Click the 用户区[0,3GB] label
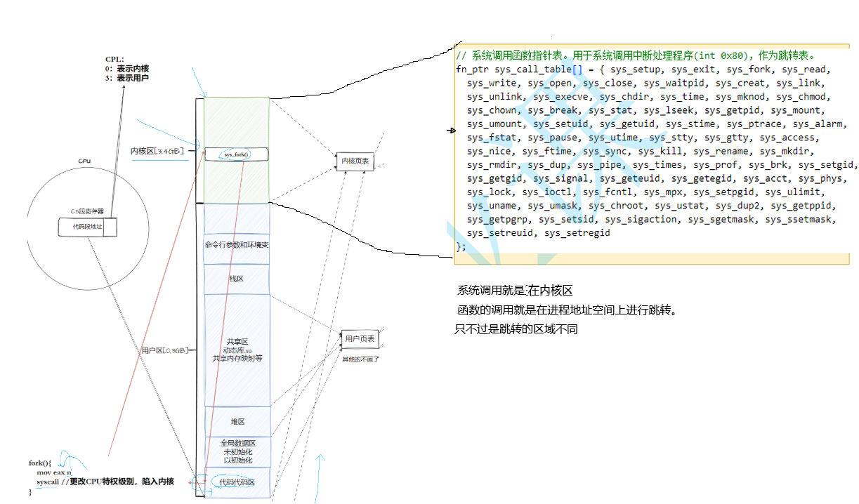 [164, 350]
